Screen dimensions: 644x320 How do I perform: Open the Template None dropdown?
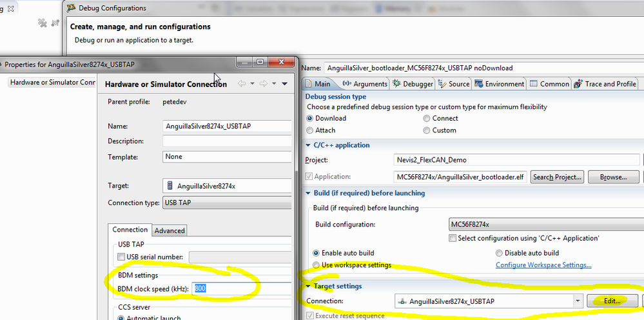tap(227, 157)
